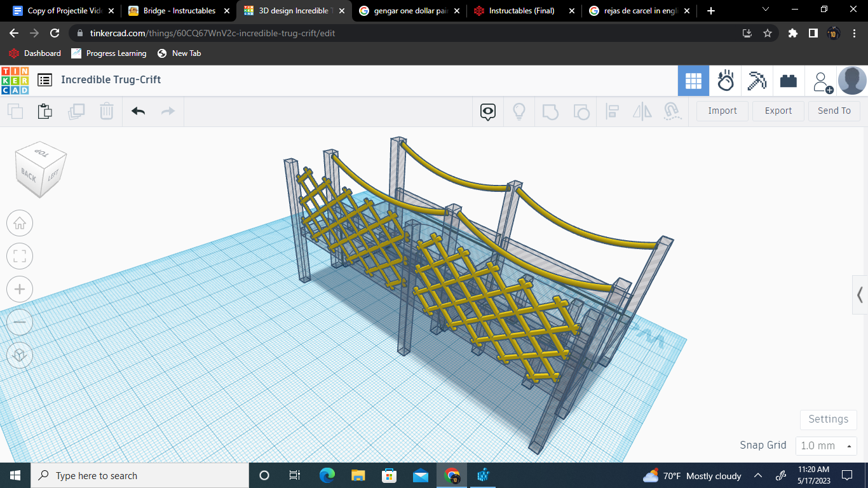Image resolution: width=868 pixels, height=488 pixels.
Task: Open the Tinkercad logo home link
Action: click(x=15, y=80)
